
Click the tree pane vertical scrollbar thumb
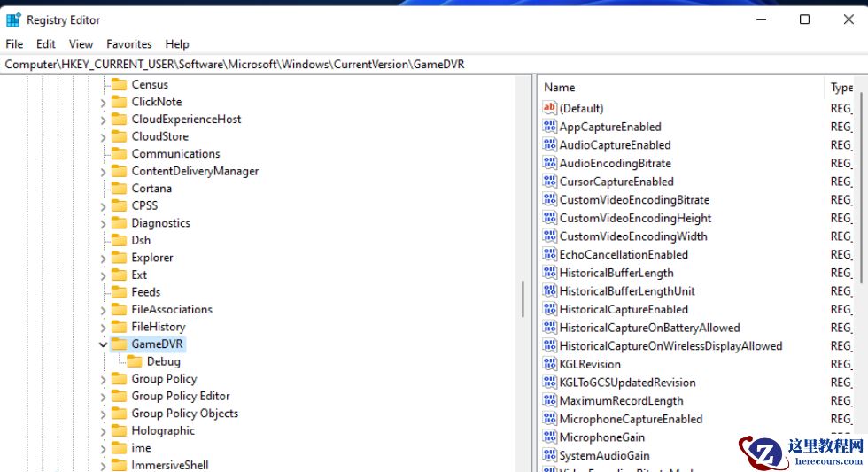pos(523,298)
